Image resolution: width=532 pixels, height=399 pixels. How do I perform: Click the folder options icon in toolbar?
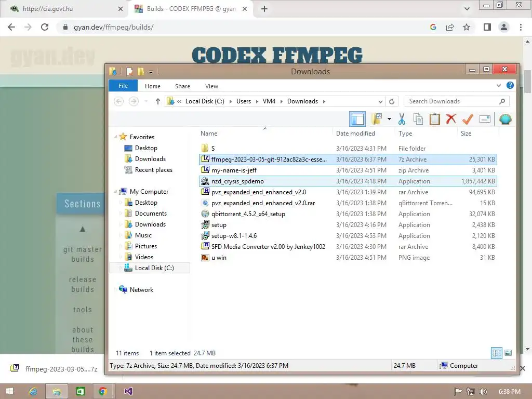(x=377, y=119)
